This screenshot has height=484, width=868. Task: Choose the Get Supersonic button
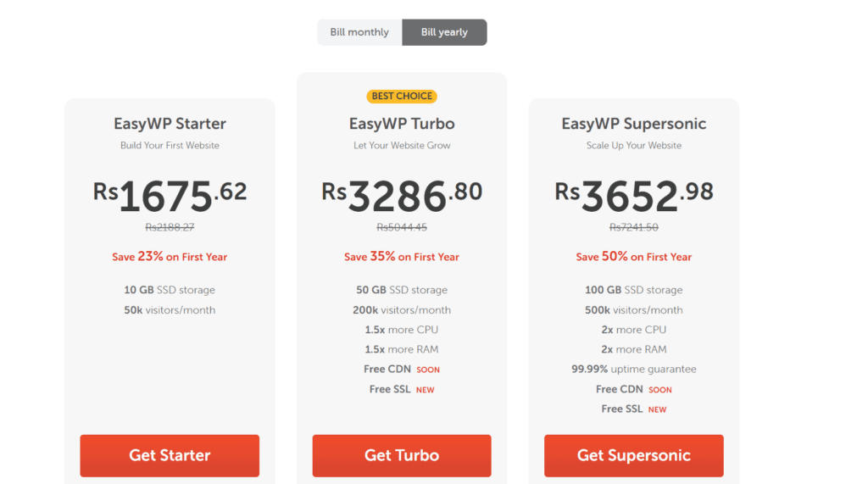pyautogui.click(x=634, y=455)
